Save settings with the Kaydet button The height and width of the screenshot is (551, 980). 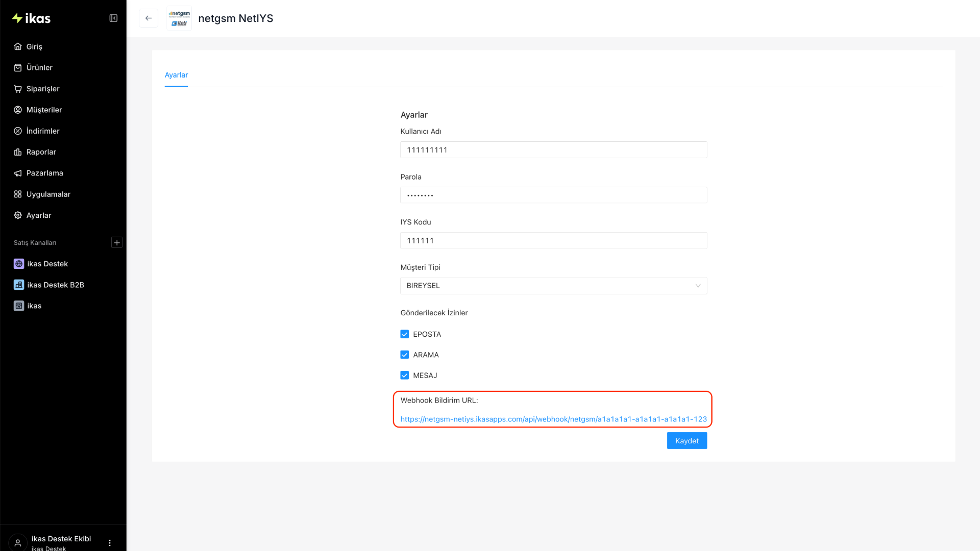(687, 441)
